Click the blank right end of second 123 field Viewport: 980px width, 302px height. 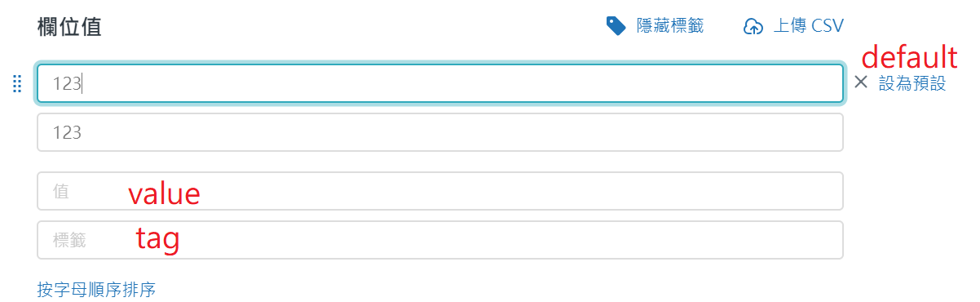(x=799, y=132)
